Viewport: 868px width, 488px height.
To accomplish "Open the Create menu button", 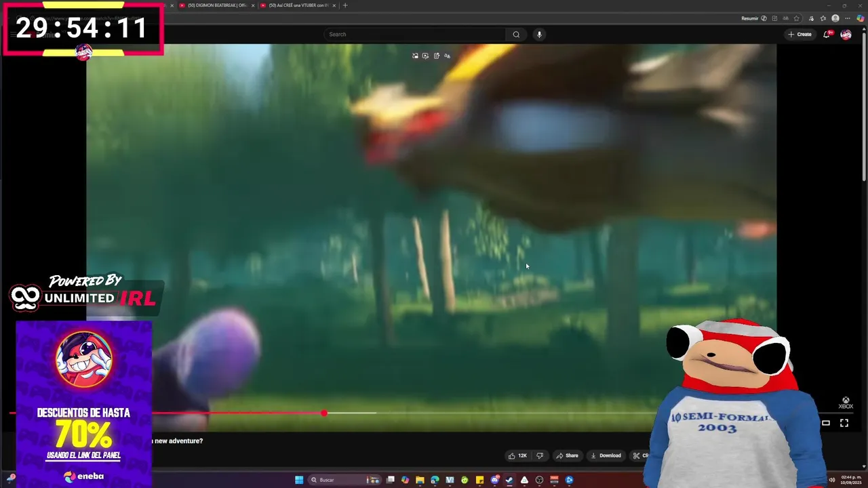I will click(800, 35).
